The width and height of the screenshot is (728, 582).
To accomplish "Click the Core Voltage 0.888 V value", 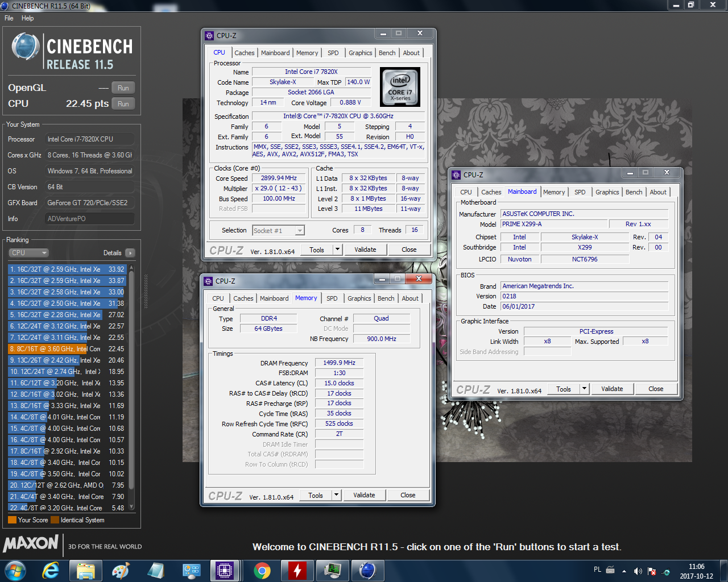I will pos(350,103).
